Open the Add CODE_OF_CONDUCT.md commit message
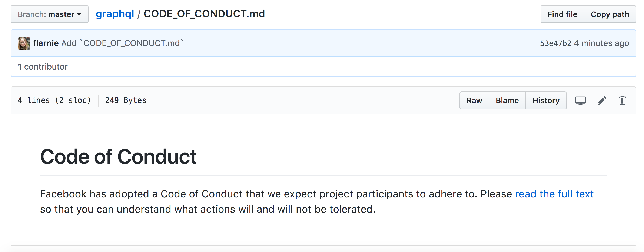 tap(123, 43)
